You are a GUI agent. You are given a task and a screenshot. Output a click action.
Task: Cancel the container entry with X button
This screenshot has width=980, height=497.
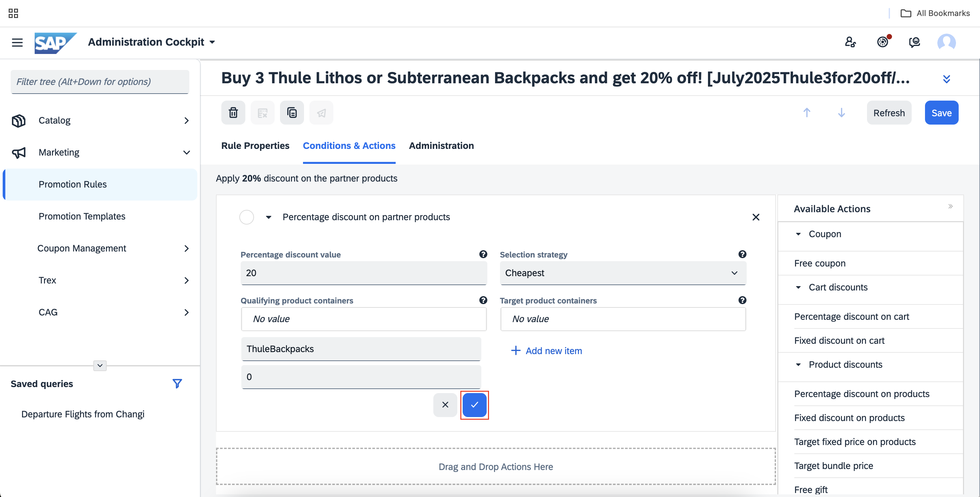click(445, 405)
